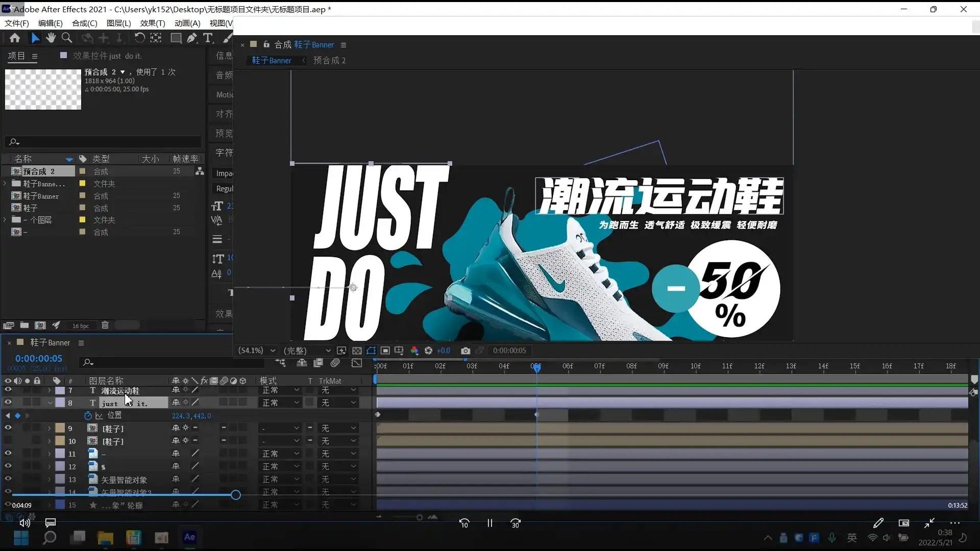This screenshot has width=980, height=551.
Task: Switch to the 预合成 2 tab
Action: (329, 60)
